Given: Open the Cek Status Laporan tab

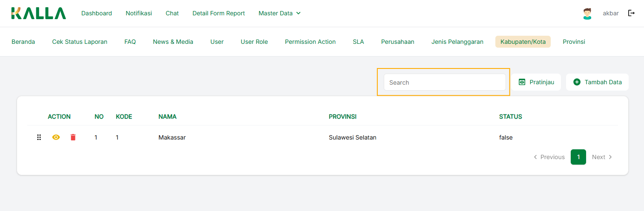Looking at the screenshot, I should tap(80, 42).
